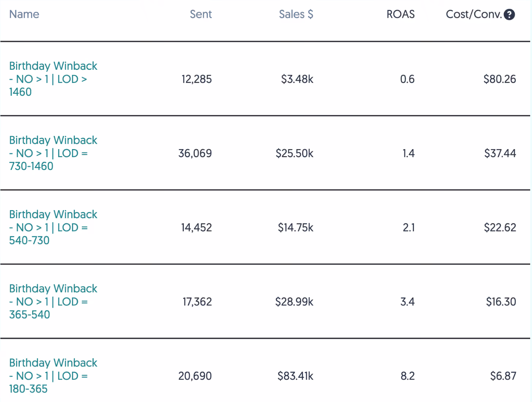Click the 8.2 ROAS value
This screenshot has width=532, height=402.
pyautogui.click(x=408, y=376)
